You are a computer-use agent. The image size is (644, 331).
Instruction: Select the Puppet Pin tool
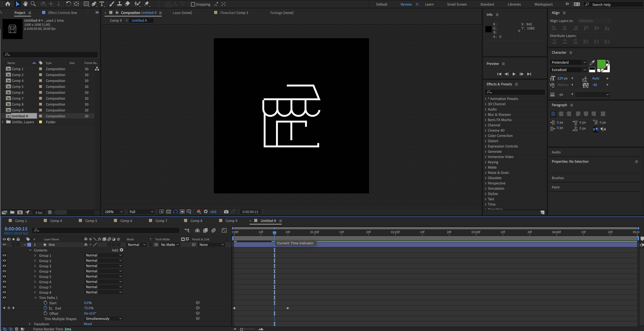[147, 4]
